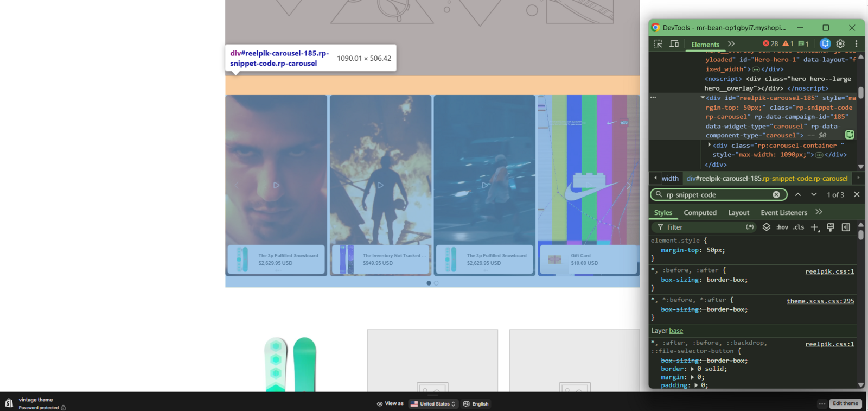The height and width of the screenshot is (411, 868).
Task: Switch to the Event Listeners tab
Action: coord(784,213)
